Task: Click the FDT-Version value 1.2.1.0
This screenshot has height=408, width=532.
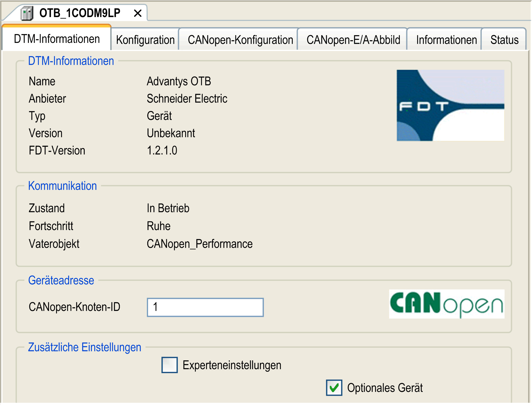Action: pyautogui.click(x=162, y=151)
